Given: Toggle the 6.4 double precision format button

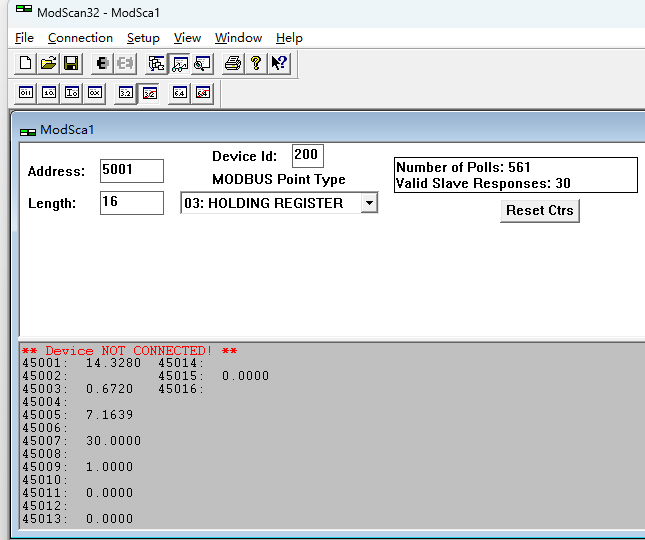Looking at the screenshot, I should click(179, 93).
